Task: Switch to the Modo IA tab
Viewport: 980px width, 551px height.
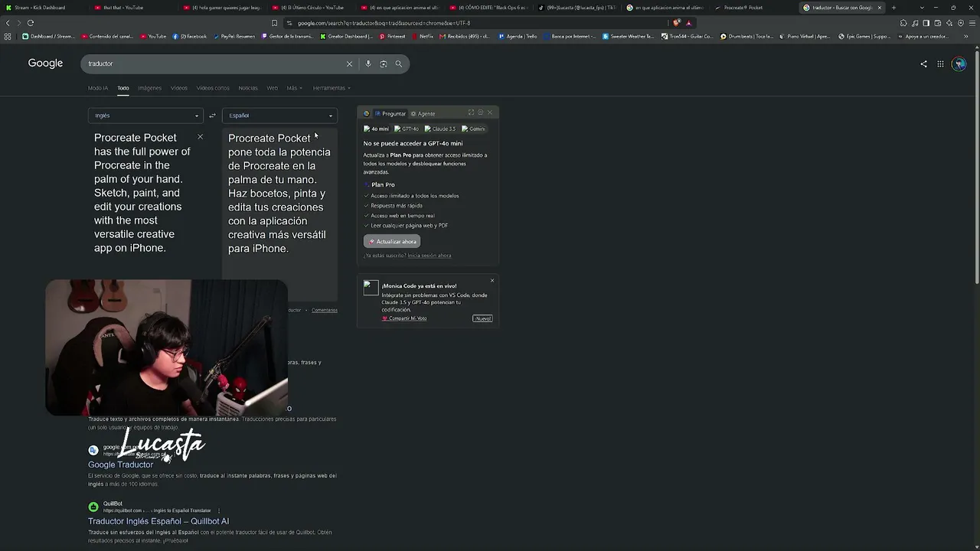Action: point(98,88)
